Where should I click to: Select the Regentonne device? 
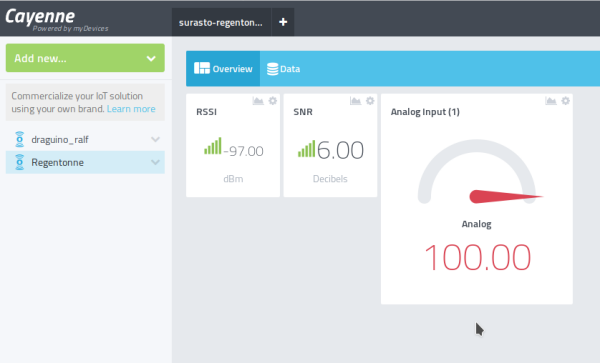click(x=85, y=162)
